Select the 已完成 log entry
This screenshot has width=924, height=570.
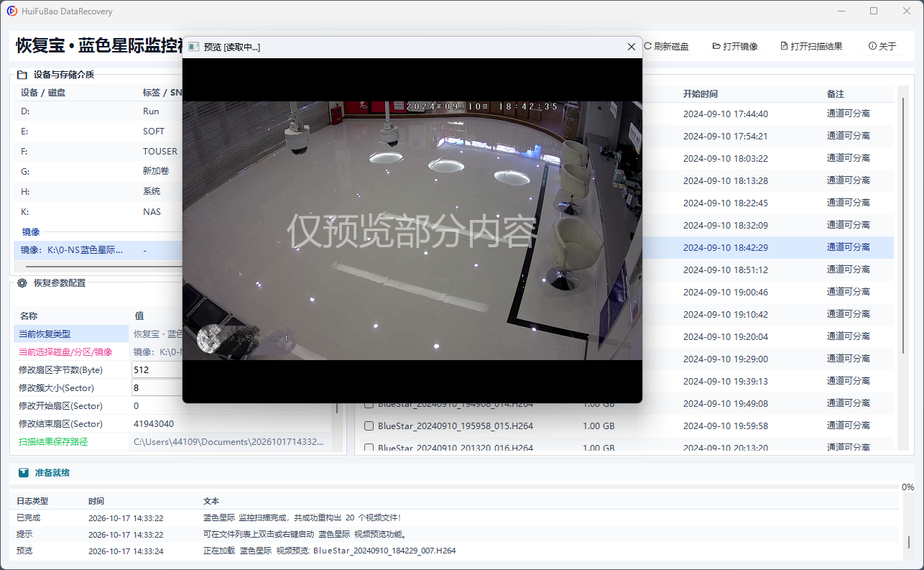(x=454, y=518)
